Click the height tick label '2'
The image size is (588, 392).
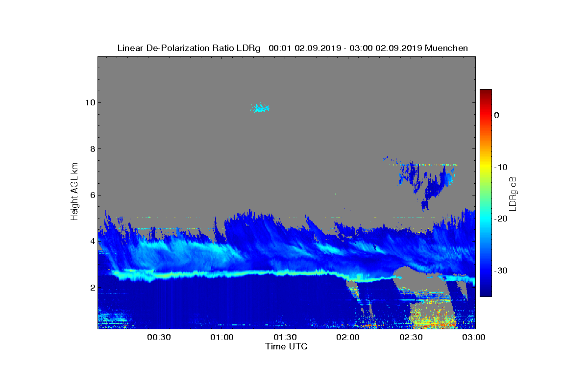92,288
